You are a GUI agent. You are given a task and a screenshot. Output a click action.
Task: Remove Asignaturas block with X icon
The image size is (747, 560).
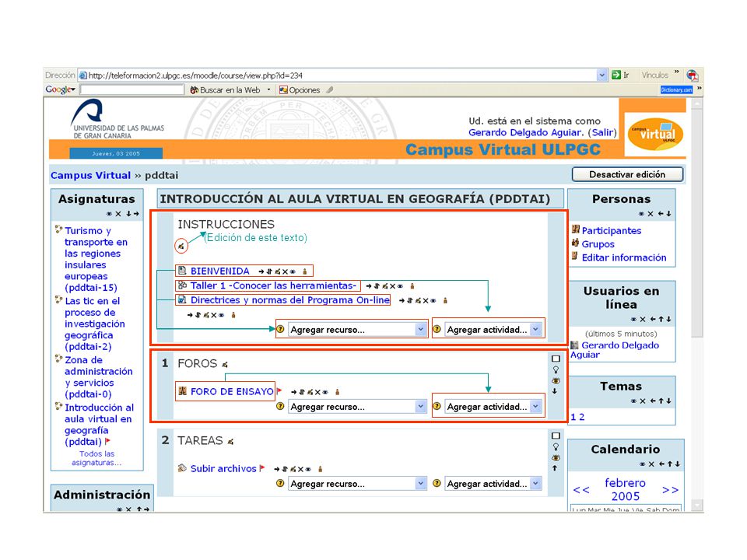[x=118, y=214]
